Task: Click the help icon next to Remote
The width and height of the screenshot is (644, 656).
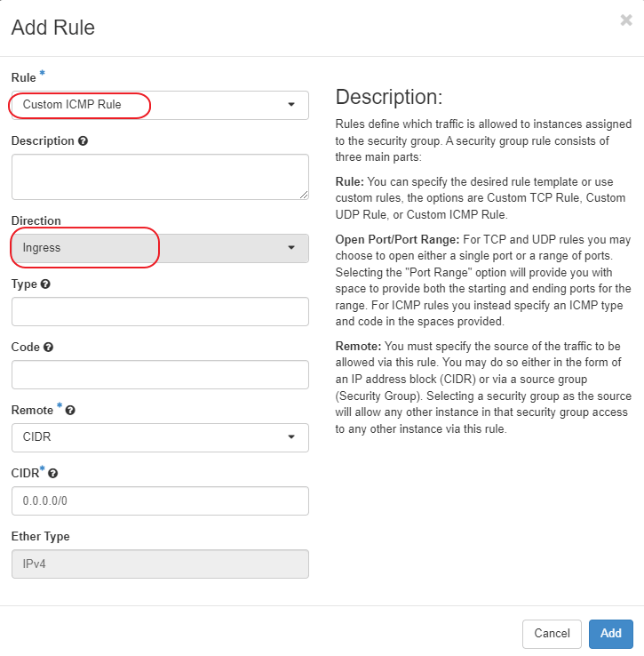Action: pyautogui.click(x=70, y=411)
